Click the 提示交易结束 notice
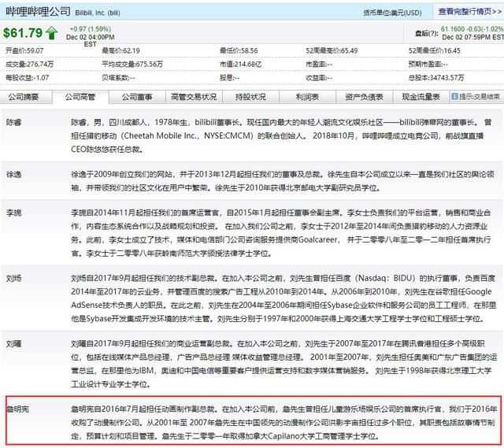 coord(480,96)
